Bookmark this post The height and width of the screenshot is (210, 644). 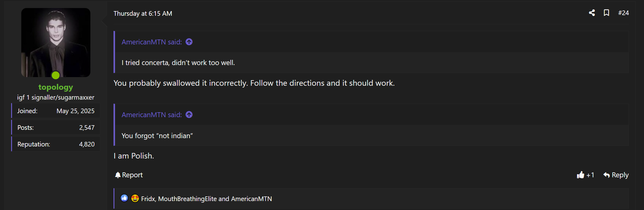606,13
